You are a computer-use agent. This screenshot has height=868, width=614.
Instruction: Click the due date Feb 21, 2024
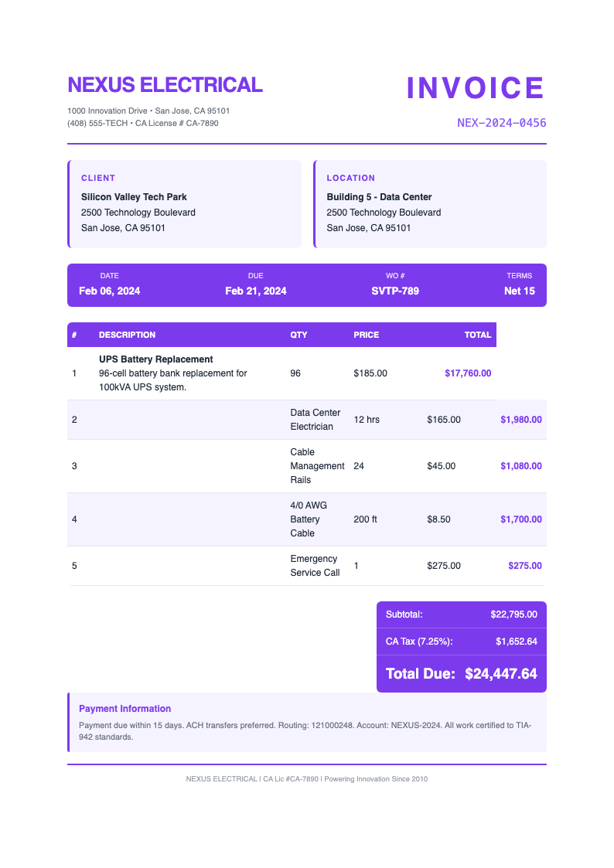click(x=256, y=291)
